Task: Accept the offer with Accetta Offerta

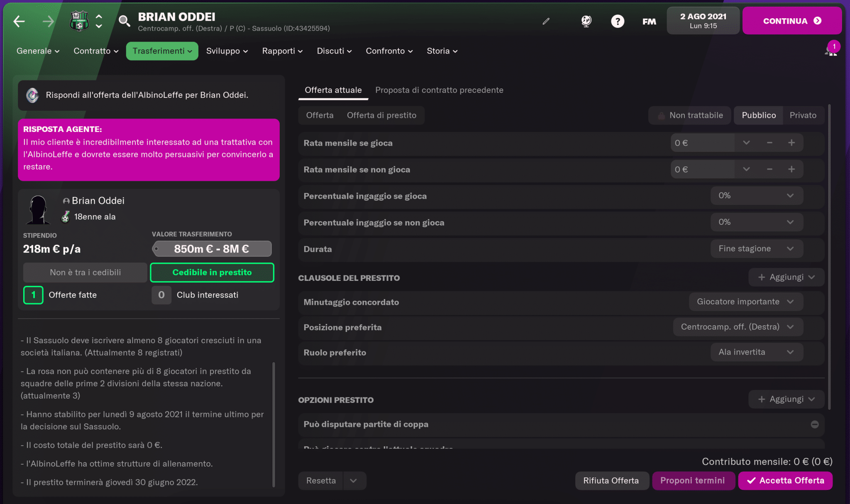Action: (785, 480)
